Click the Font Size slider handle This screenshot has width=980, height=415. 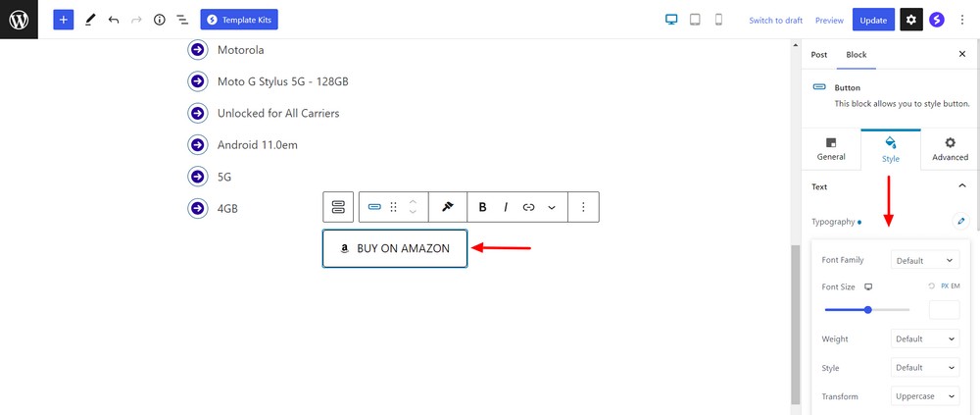[x=868, y=310]
